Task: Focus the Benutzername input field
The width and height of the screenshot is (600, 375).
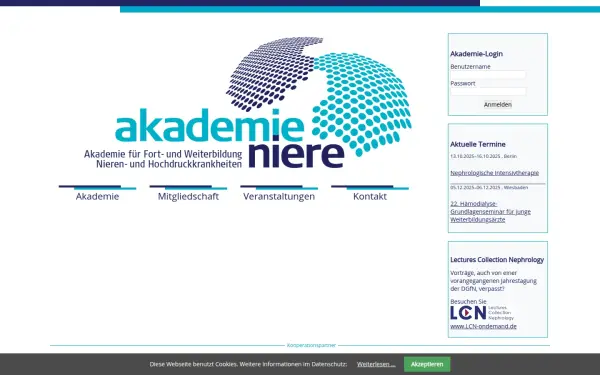Action: pyautogui.click(x=488, y=75)
